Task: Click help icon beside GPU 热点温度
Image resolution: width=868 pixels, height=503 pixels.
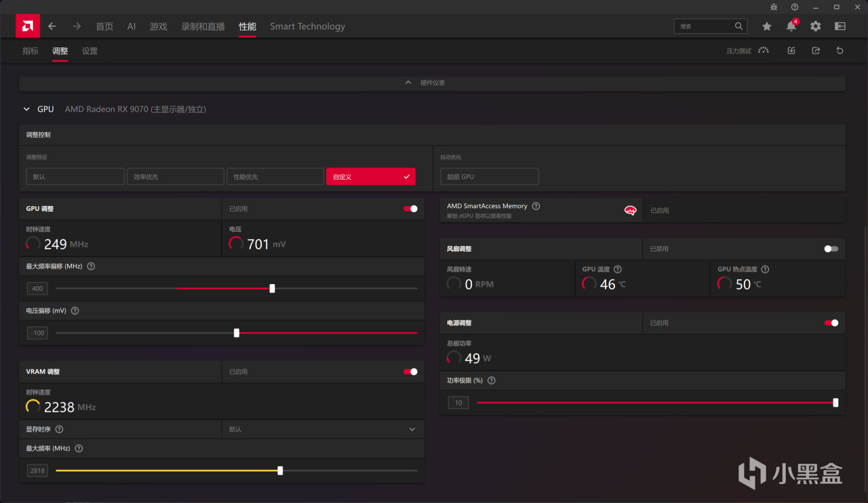Action: (x=765, y=270)
